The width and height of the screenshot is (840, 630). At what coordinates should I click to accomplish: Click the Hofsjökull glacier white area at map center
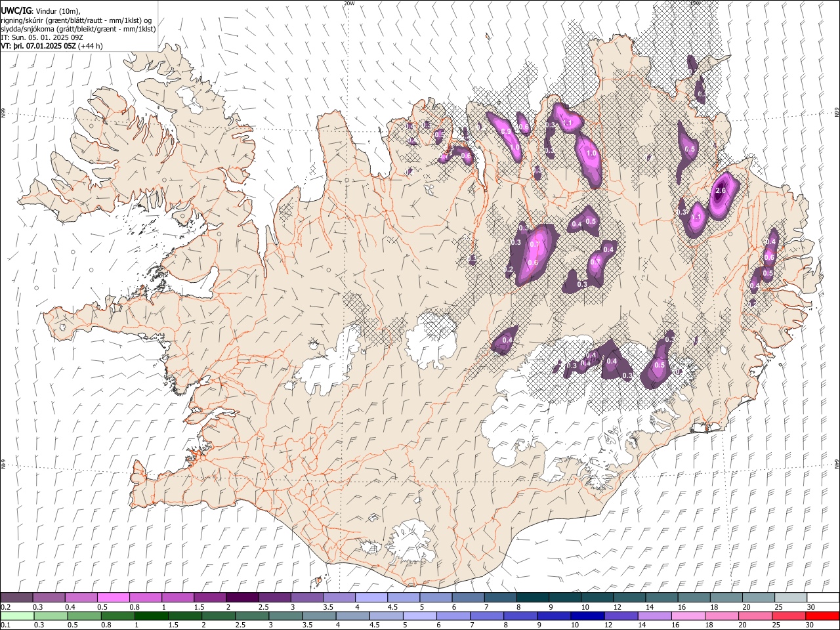point(432,341)
